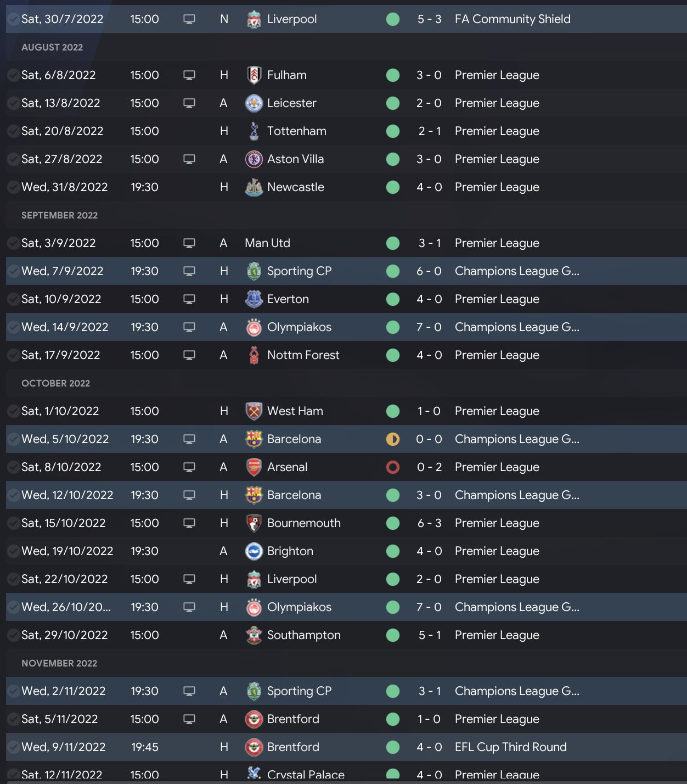The image size is (687, 784).
Task: Click the Brighton club badge icon
Action: (x=254, y=551)
